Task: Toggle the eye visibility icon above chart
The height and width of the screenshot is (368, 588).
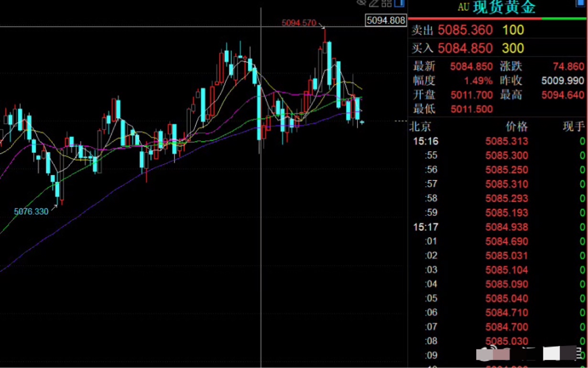Action: 361,3
